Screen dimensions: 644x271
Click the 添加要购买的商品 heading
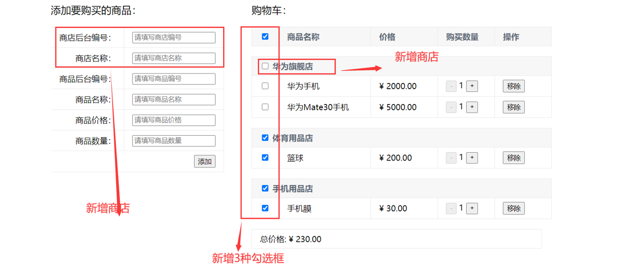[x=93, y=11]
